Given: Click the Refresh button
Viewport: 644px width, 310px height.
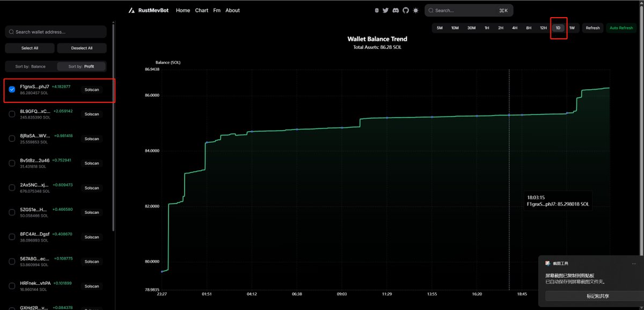Looking at the screenshot, I should [x=592, y=28].
